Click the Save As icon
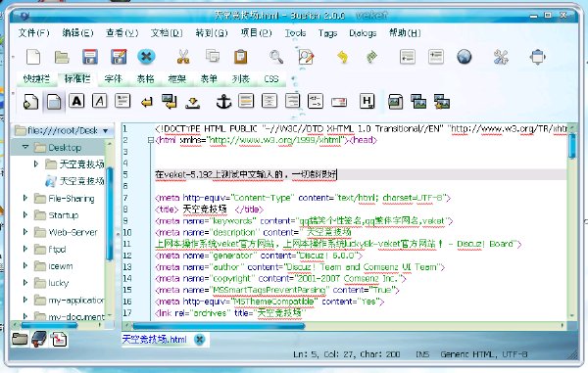 point(119,57)
